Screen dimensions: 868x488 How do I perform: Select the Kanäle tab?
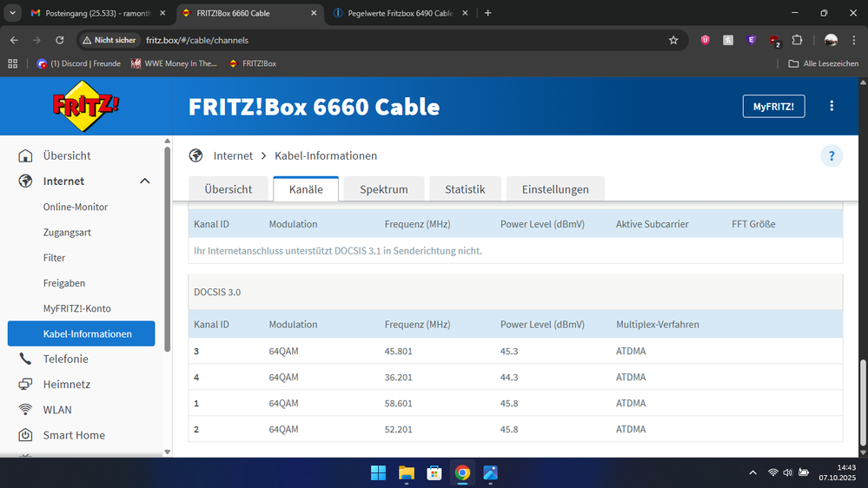click(306, 189)
